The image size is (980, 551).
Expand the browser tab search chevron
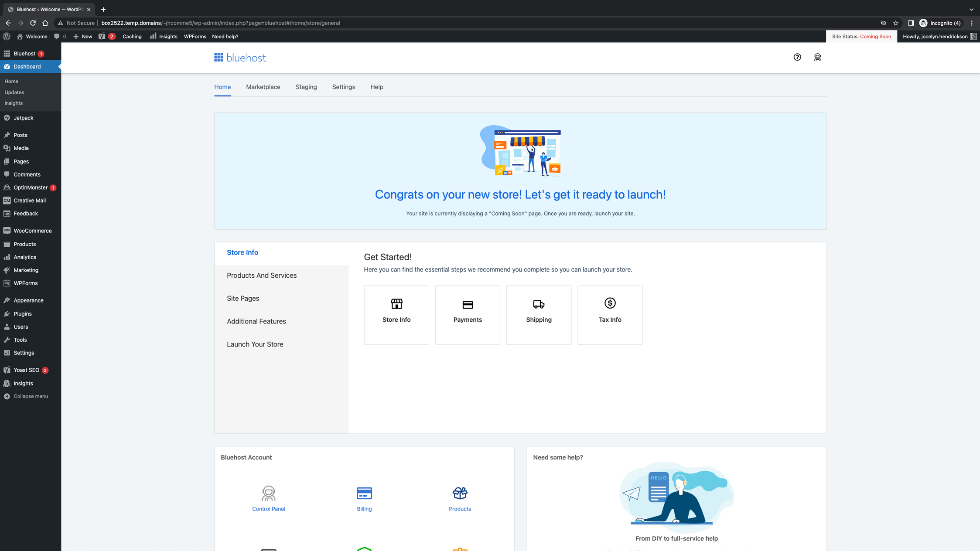coord(971,9)
